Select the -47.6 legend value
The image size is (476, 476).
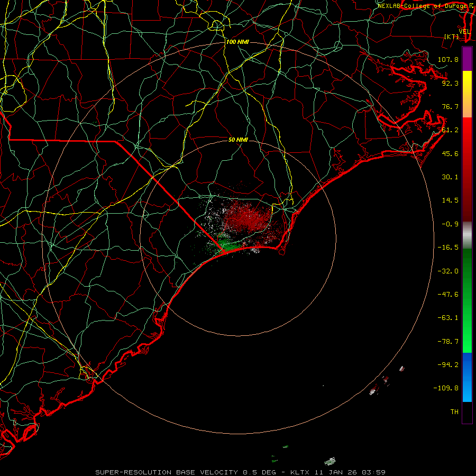tap(448, 295)
